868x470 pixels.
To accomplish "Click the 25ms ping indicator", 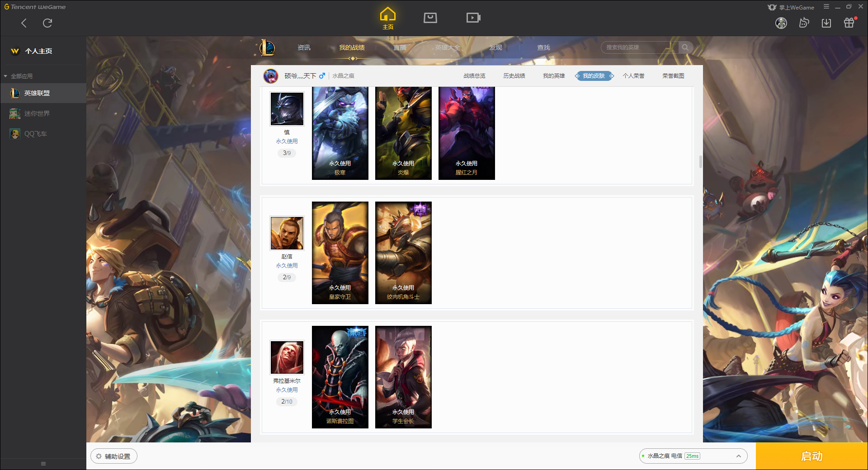I will 692,456.
